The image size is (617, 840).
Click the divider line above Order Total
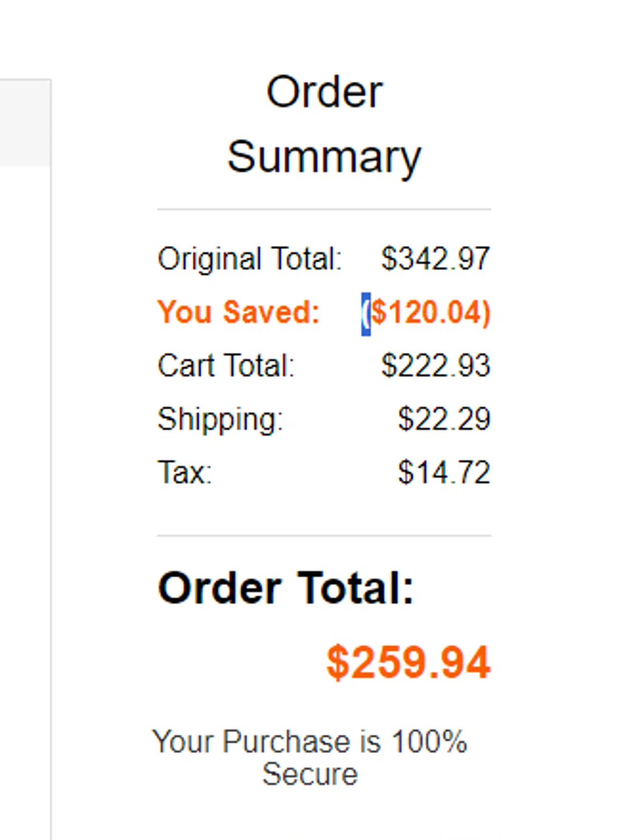coord(324,535)
